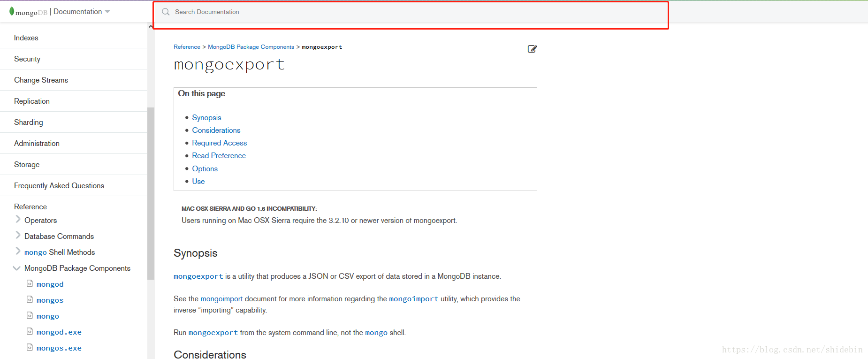Image resolution: width=868 pixels, height=359 pixels.
Task: Open the Change Streams section
Action: tap(41, 80)
